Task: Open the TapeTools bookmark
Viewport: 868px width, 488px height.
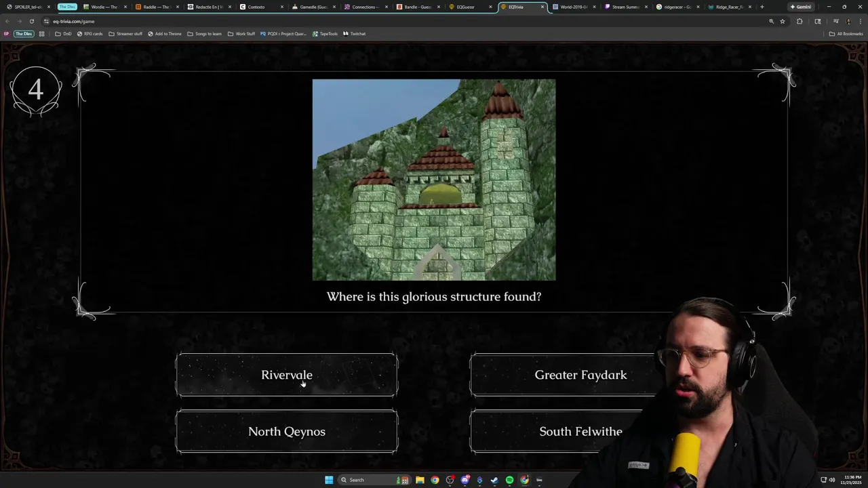Action: click(325, 34)
